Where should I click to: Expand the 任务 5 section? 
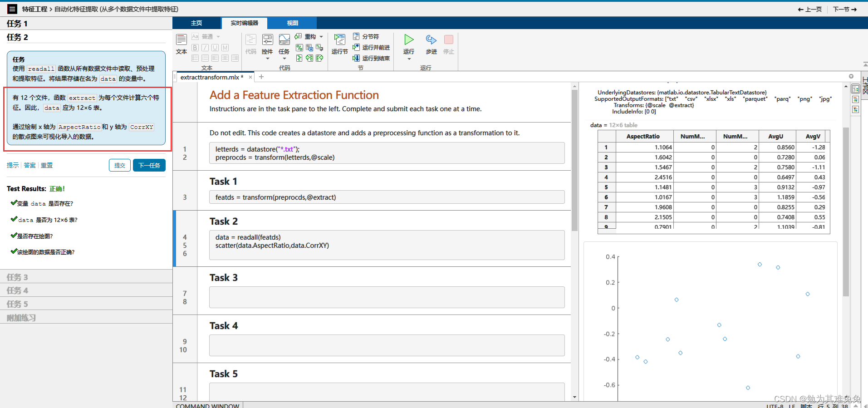pyautogui.click(x=86, y=304)
